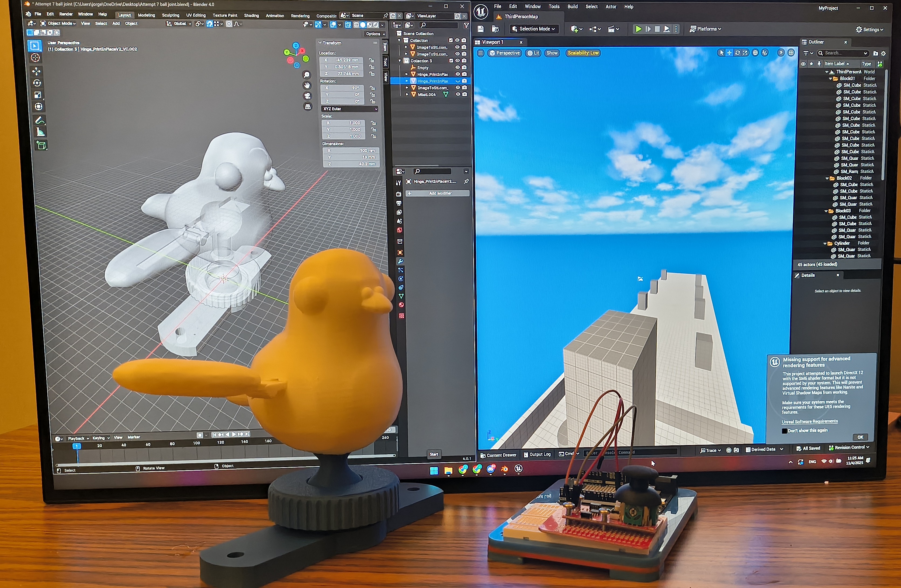Screen dimensions: 901x588
Task: Click the hamburger menu in Unreal viewport
Action: point(480,53)
